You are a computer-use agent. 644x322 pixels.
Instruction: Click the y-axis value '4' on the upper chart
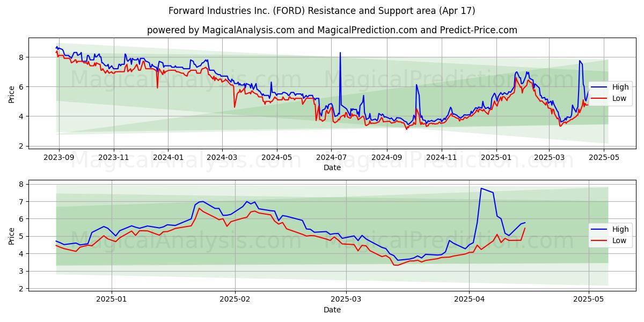(22, 116)
